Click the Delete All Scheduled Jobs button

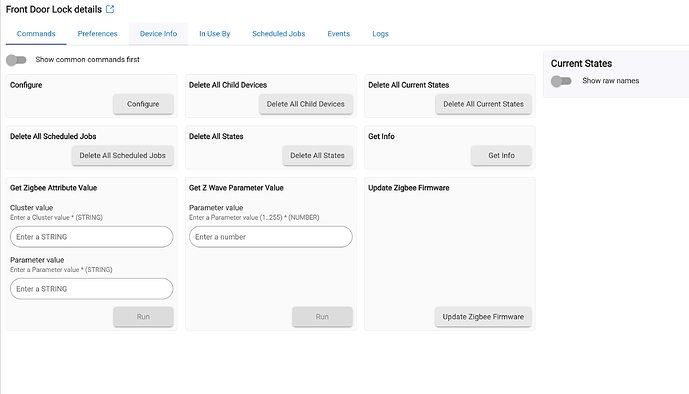tap(123, 155)
